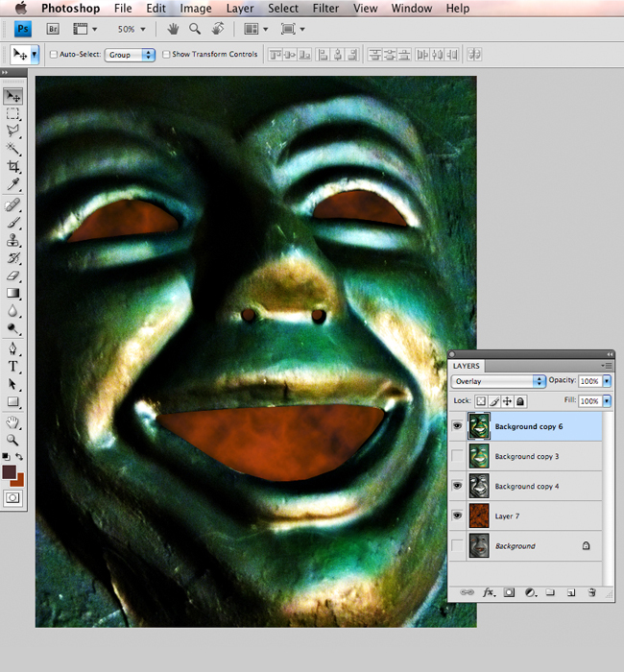Create a new layer group
This screenshot has height=672, width=624.
point(550,592)
